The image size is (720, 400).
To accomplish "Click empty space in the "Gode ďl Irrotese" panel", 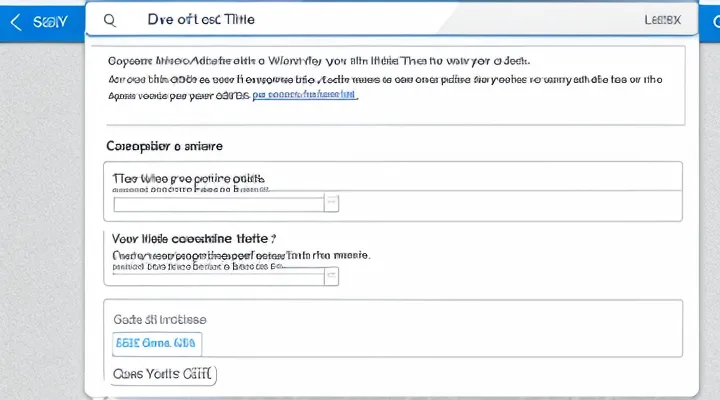I will coord(450,340).
